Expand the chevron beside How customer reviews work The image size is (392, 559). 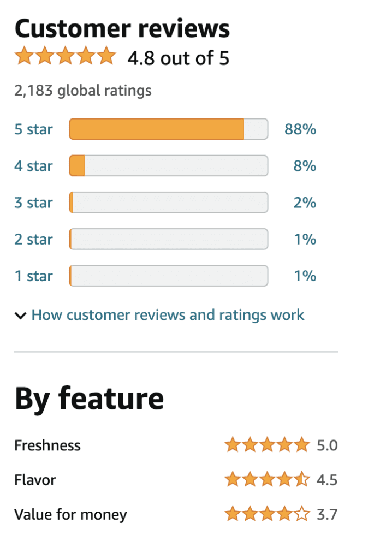(x=20, y=316)
